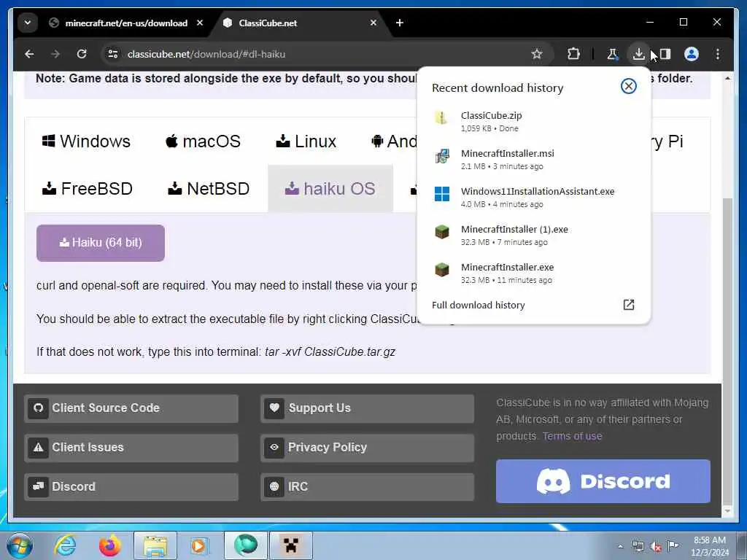
Task: Open Chrome Labs flask icon
Action: (x=613, y=54)
